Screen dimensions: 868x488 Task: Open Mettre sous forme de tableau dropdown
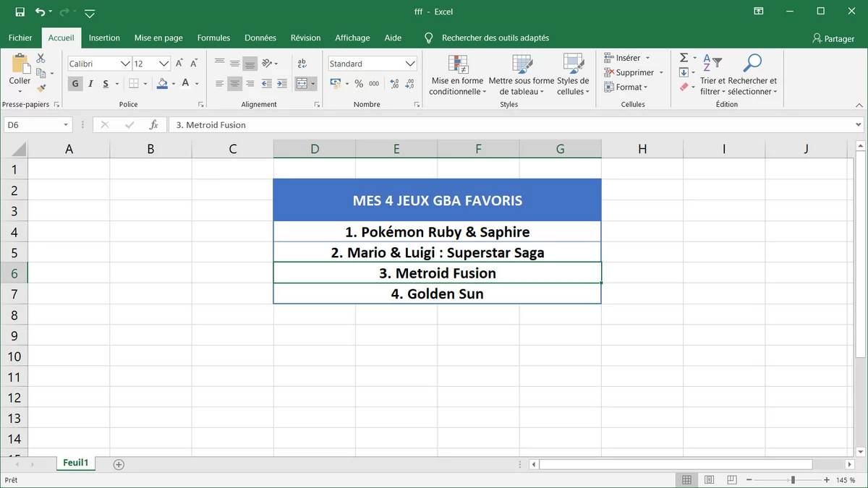522,74
